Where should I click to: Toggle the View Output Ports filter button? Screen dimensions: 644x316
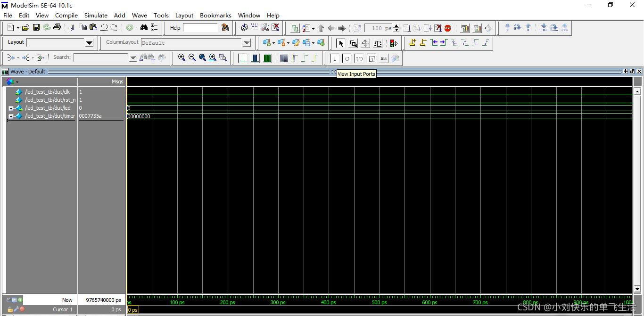coord(347,58)
